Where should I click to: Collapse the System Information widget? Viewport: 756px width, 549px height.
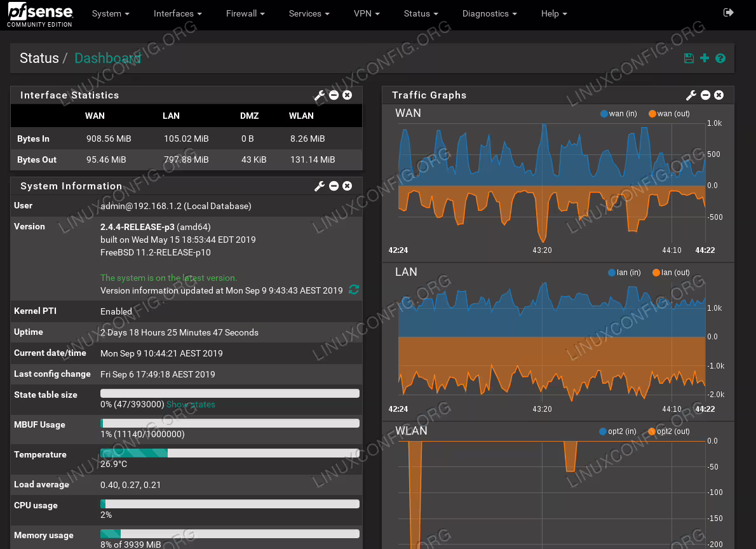334,186
